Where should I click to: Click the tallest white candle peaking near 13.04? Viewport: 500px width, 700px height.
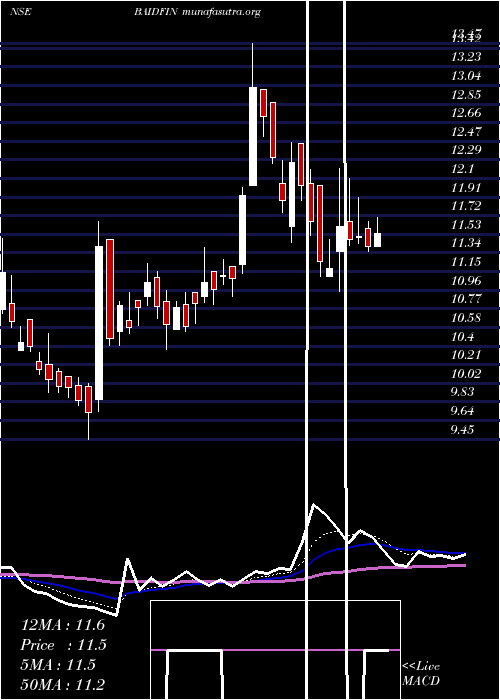[x=253, y=136]
